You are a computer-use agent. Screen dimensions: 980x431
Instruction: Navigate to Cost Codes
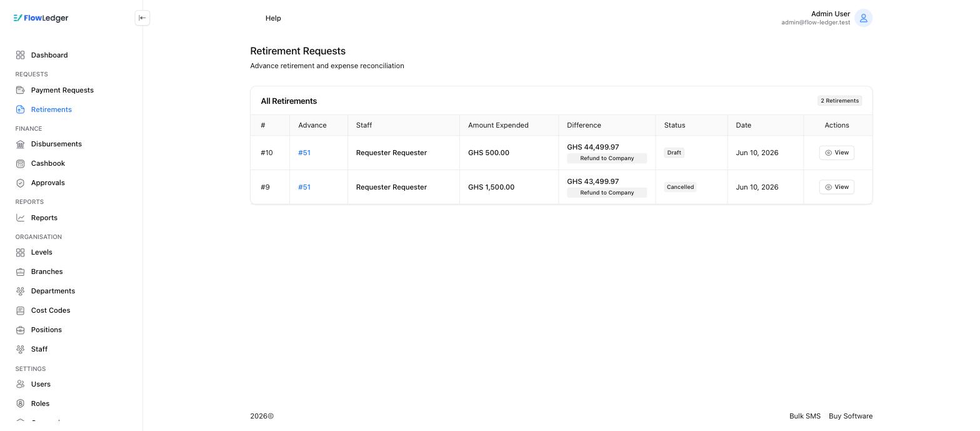click(51, 310)
